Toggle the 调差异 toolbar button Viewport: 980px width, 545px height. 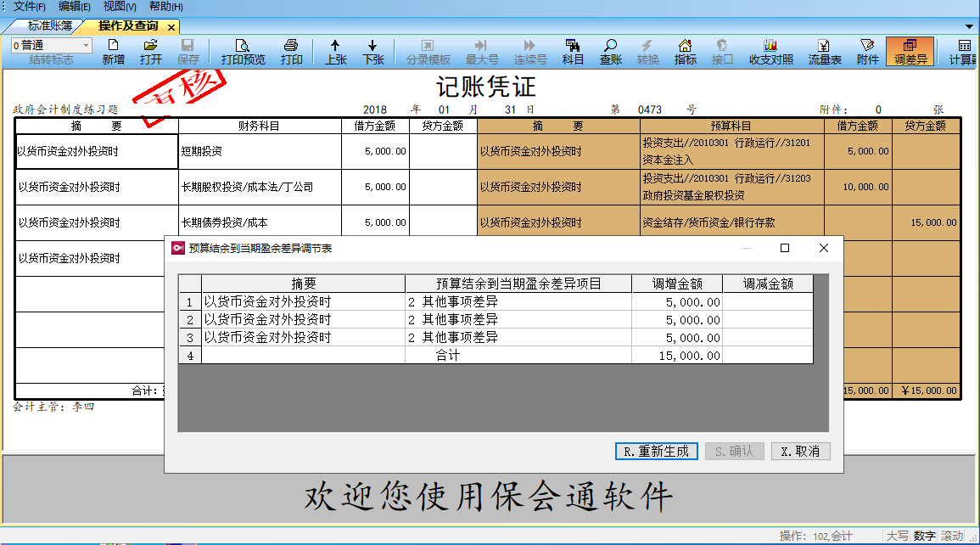910,51
